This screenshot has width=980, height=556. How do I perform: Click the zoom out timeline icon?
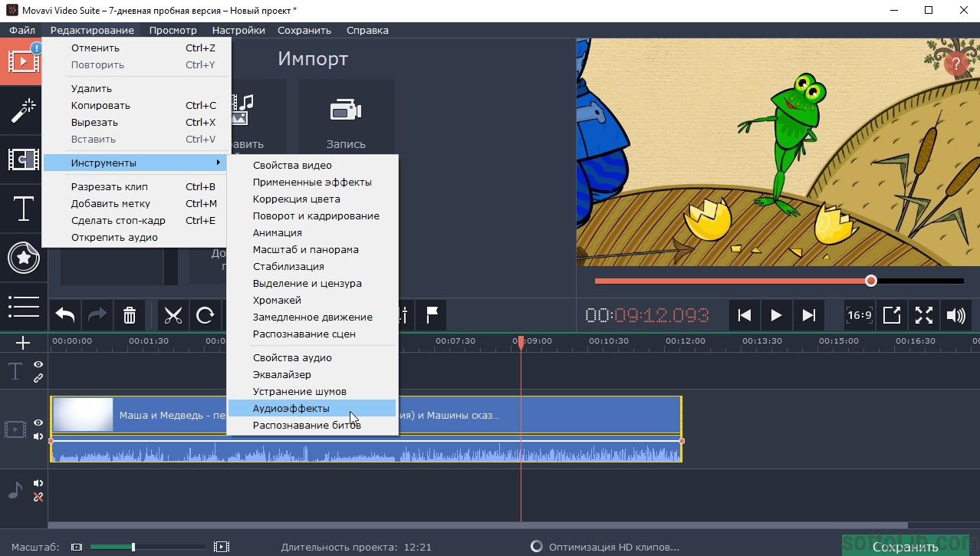[x=77, y=547]
